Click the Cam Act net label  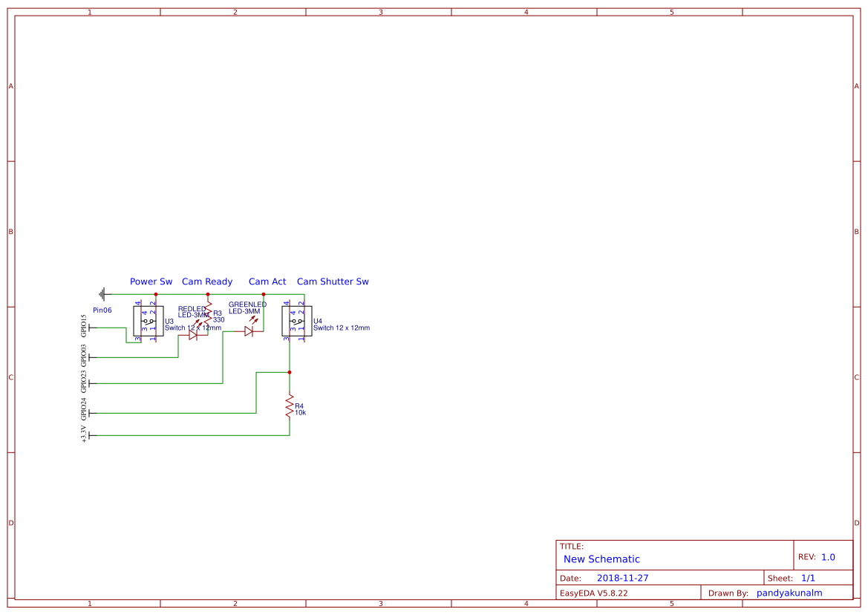267,282
